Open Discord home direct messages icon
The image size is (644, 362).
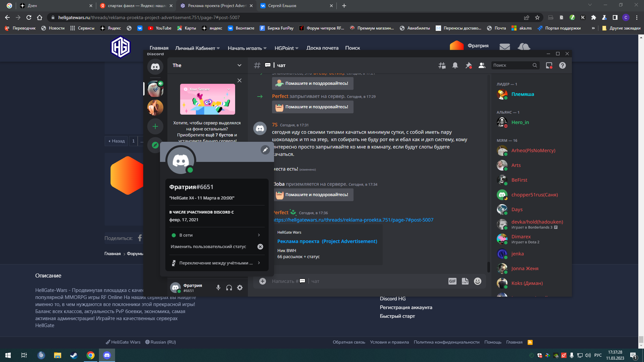(155, 67)
